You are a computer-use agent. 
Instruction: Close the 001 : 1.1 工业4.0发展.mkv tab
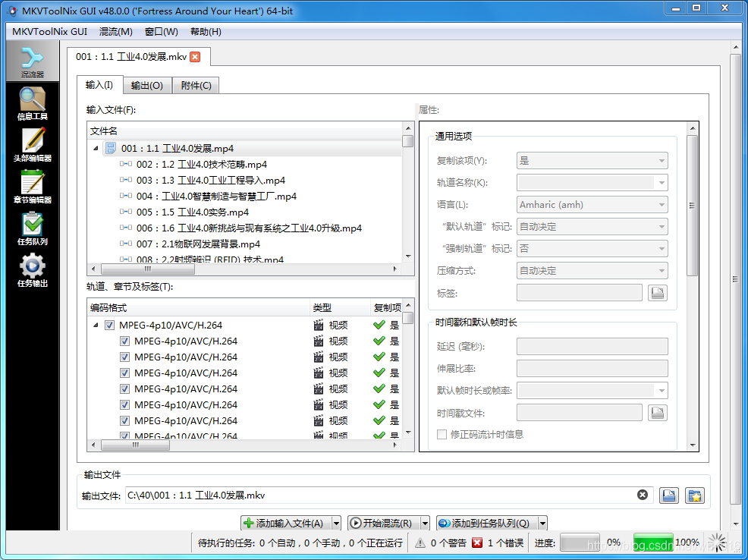[195, 57]
